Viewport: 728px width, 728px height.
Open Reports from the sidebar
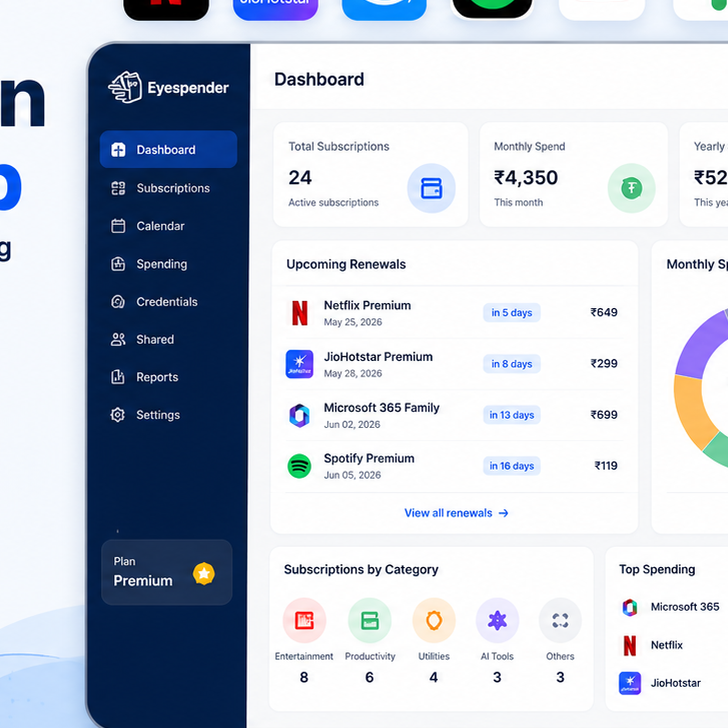point(168,377)
